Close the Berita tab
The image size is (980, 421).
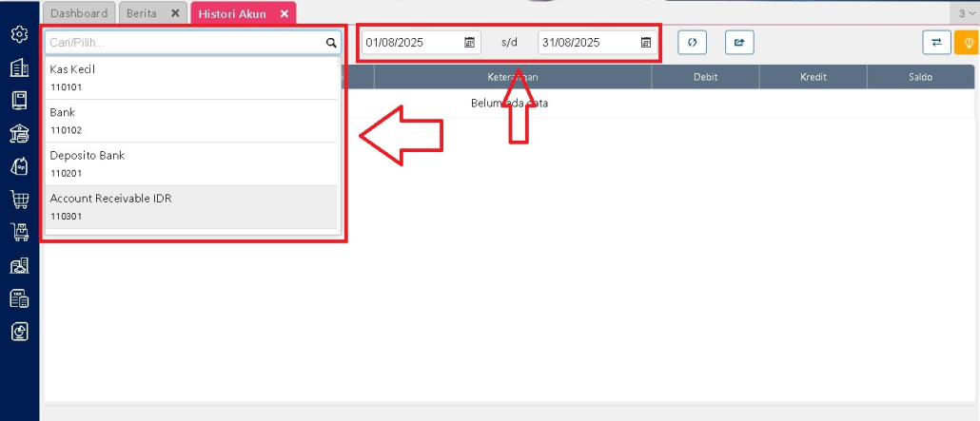point(174,13)
